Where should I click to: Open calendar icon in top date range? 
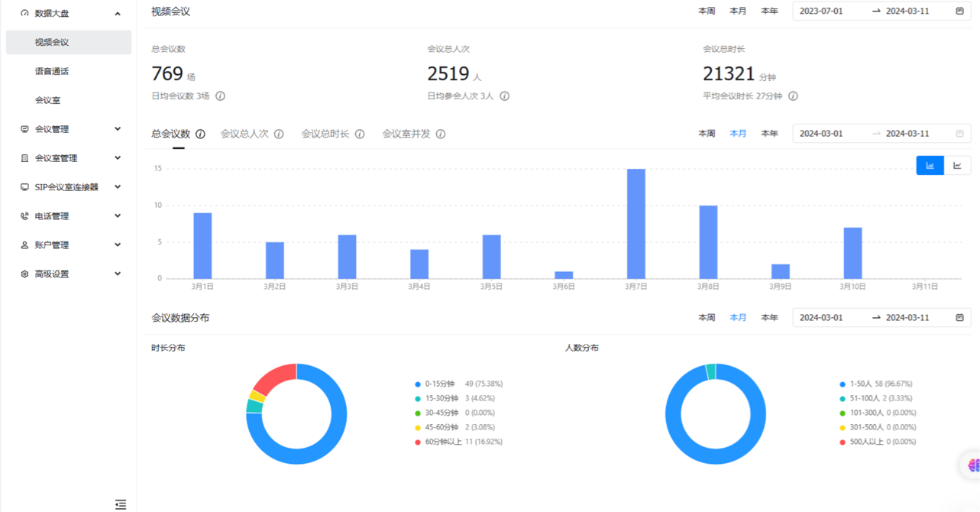tap(959, 11)
